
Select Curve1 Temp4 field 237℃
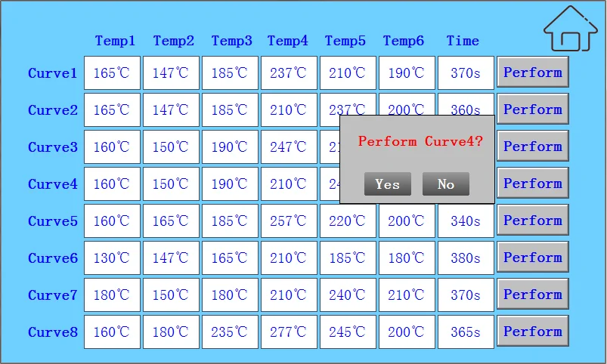pyautogui.click(x=289, y=72)
